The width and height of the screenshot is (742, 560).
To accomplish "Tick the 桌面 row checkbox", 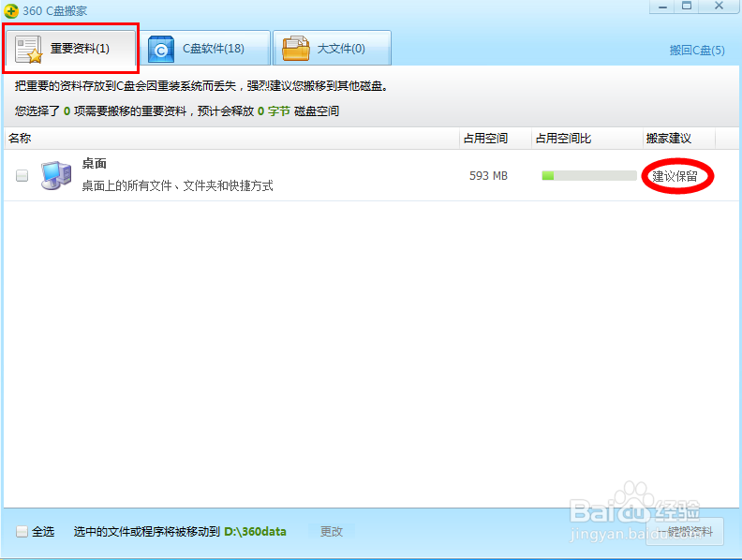I will point(22,175).
